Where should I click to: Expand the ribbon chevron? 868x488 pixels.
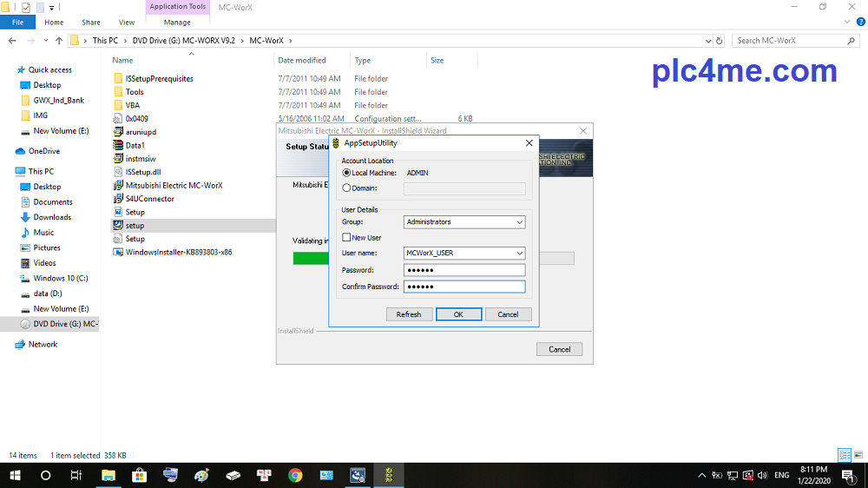coord(846,23)
